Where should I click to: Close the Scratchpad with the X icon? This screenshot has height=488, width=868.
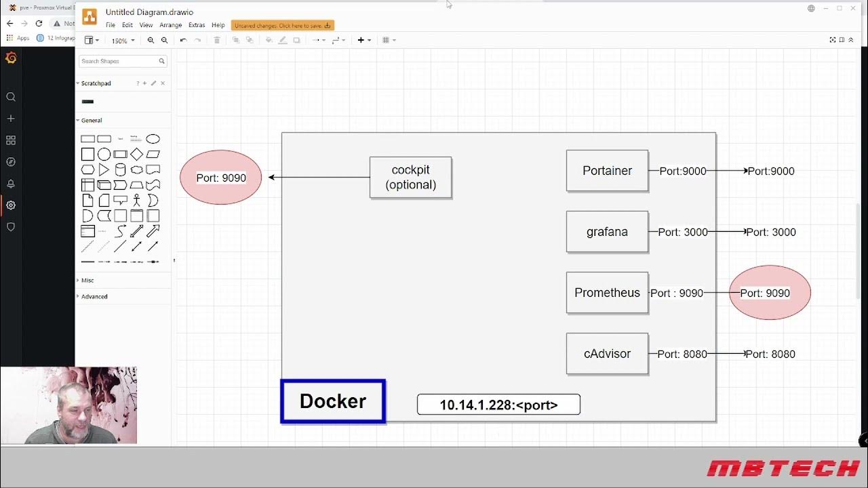click(x=163, y=83)
